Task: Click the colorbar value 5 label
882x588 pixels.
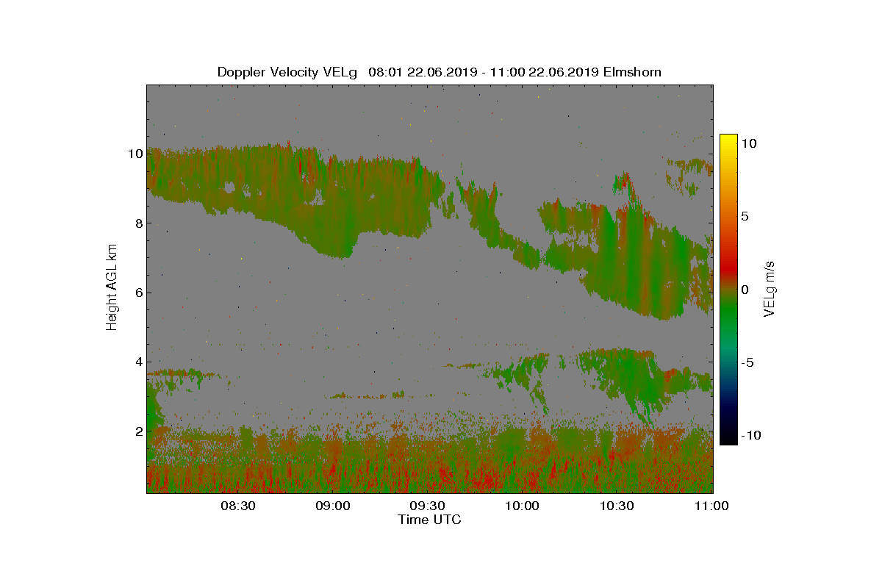Action: click(x=745, y=217)
